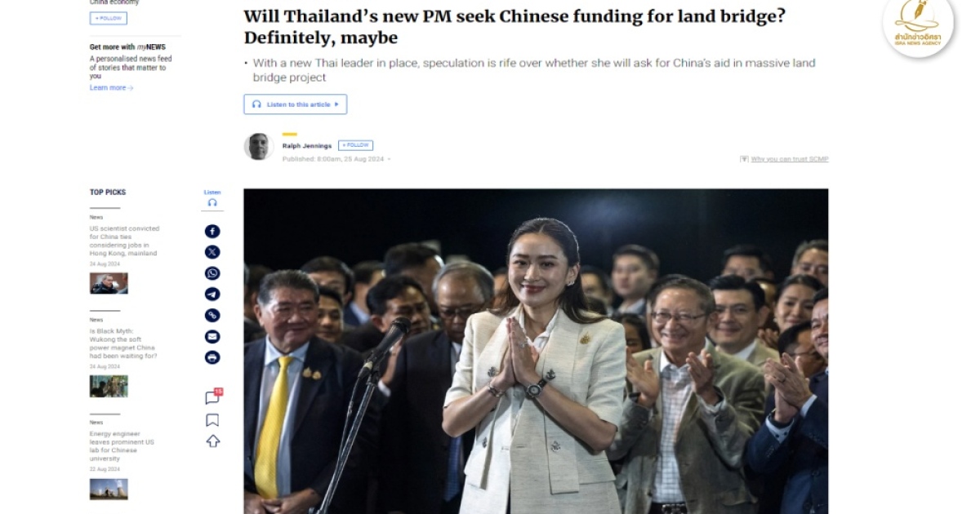
Task: Open Black Myth Wukong story thumbnail
Action: 109,386
